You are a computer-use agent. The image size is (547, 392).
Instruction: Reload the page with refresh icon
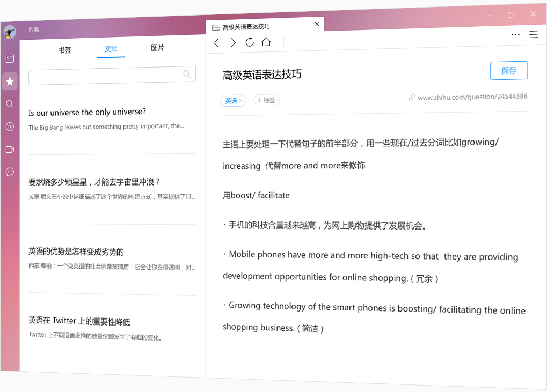pos(250,42)
